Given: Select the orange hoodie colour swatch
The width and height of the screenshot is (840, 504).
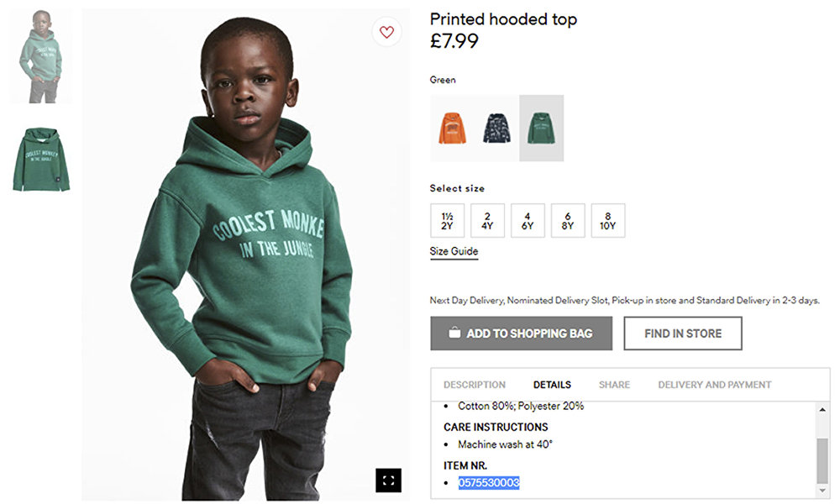Looking at the screenshot, I should pos(452,128).
